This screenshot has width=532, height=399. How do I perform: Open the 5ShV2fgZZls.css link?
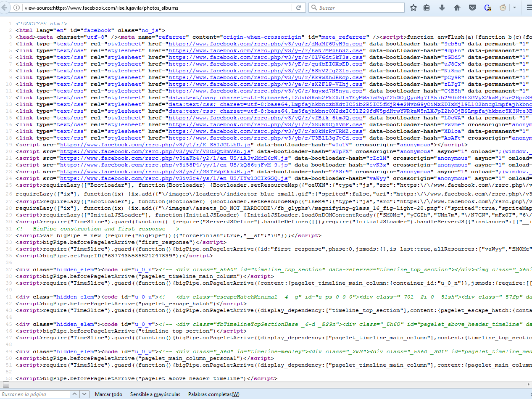pos(266,71)
